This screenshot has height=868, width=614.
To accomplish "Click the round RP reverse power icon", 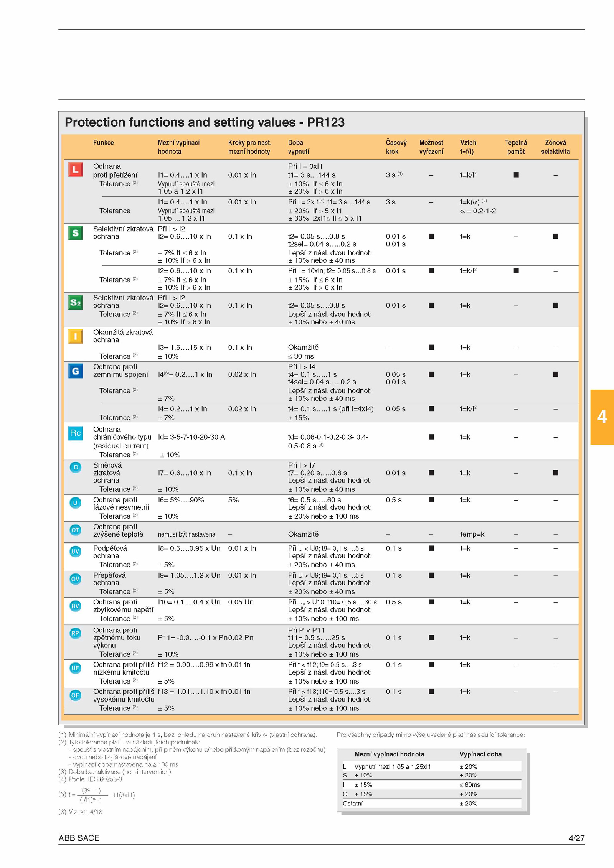I will click(x=75, y=633).
